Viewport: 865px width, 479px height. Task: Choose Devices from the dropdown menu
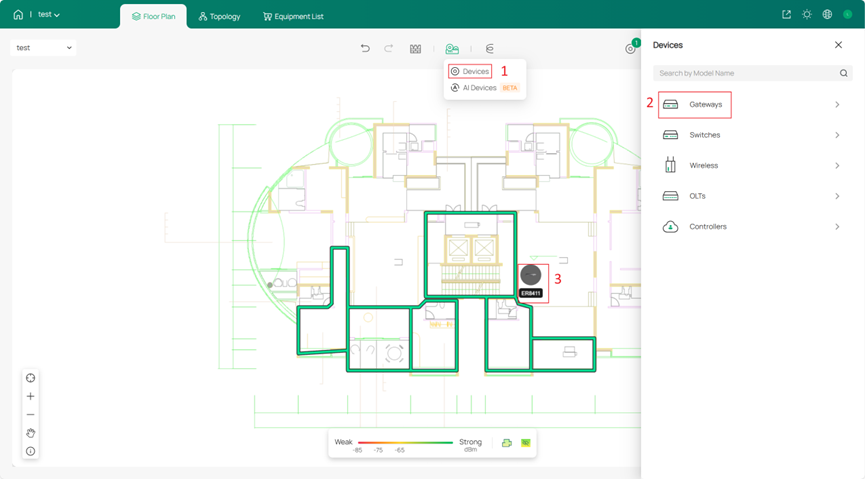click(x=470, y=72)
